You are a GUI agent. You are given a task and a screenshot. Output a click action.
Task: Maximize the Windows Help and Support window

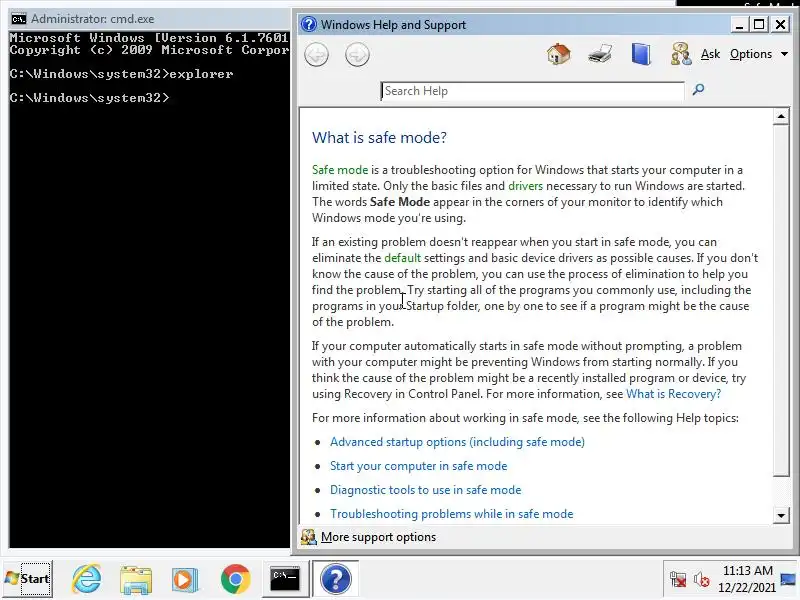point(759,24)
